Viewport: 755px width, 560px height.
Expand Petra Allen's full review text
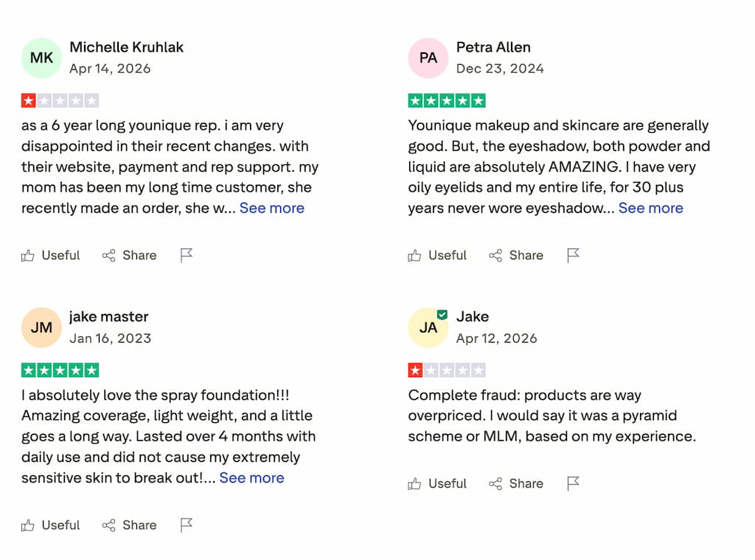tap(651, 208)
